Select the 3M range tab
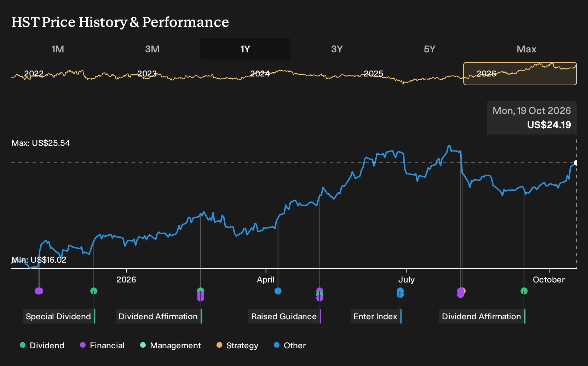 152,49
